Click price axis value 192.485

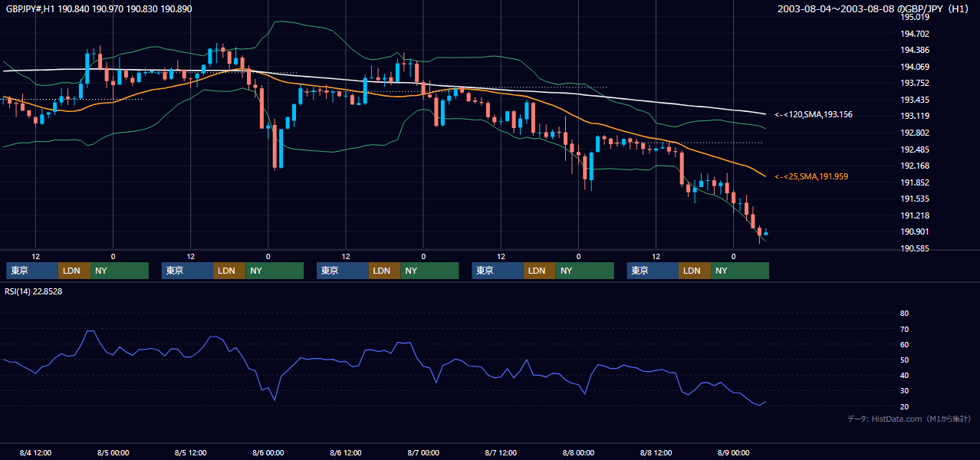915,149
